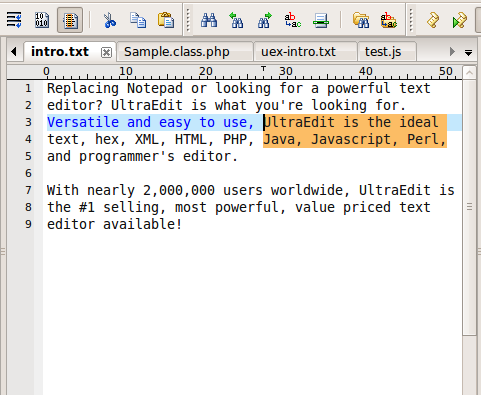The width and height of the screenshot is (481, 395).
Task: Click ruler position 10
Action: [126, 71]
